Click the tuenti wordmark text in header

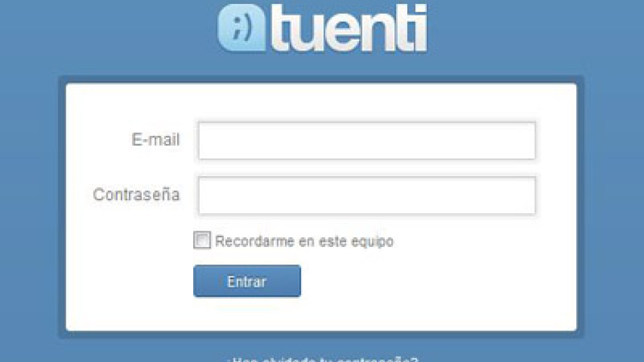tap(349, 29)
